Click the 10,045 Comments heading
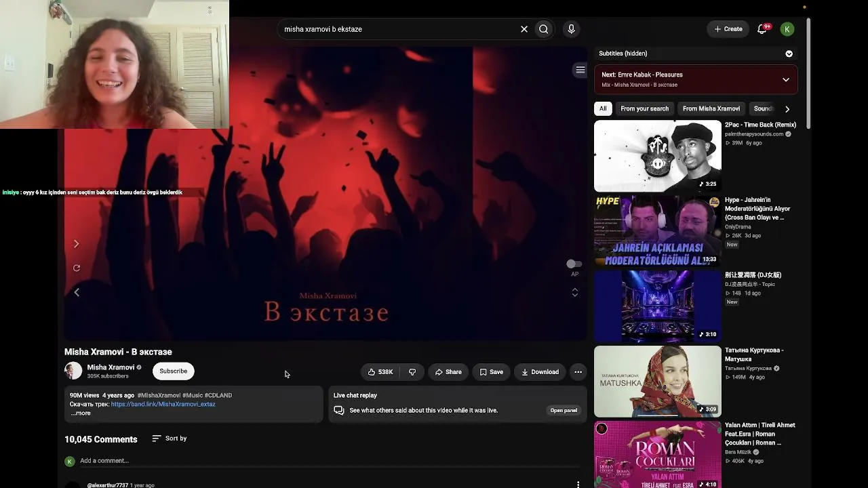The height and width of the screenshot is (488, 868). click(x=101, y=439)
